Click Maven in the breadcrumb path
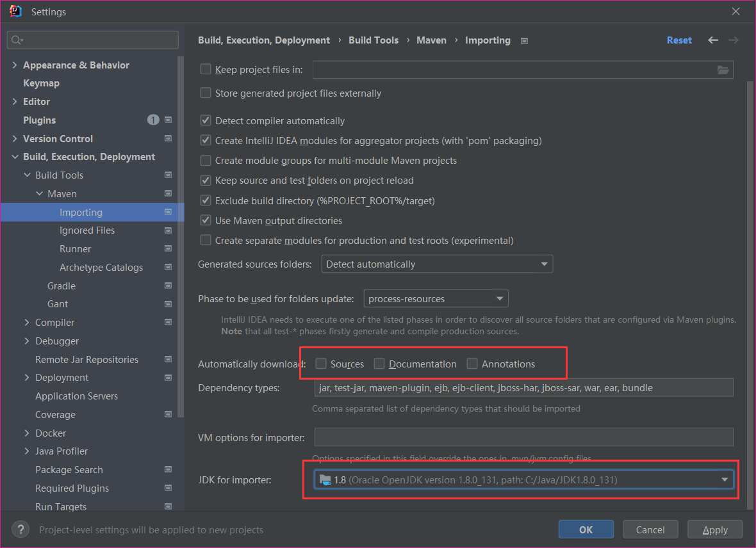The image size is (756, 548). click(x=432, y=40)
